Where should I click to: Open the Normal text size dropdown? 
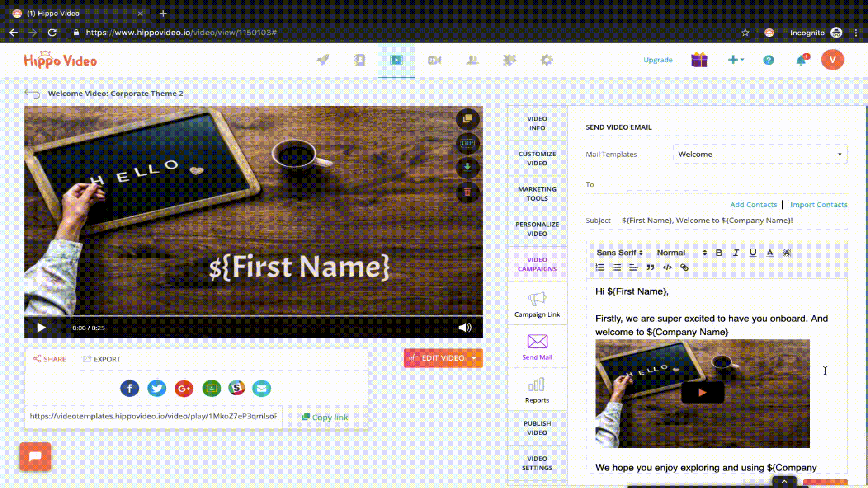681,253
